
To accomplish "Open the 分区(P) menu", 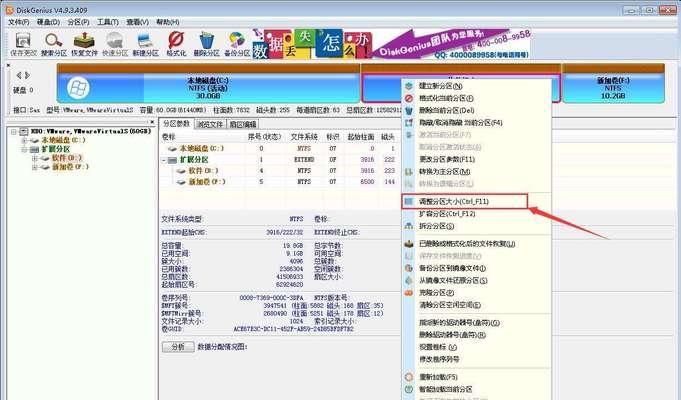I will coord(78,22).
